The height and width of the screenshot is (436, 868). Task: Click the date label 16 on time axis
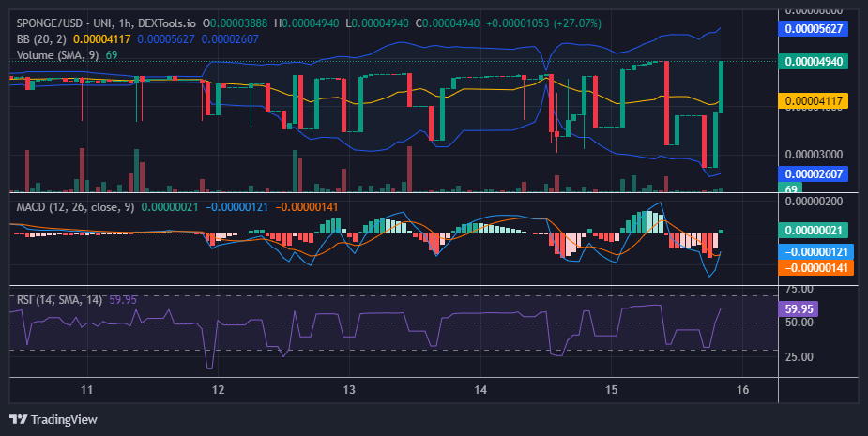[x=743, y=389]
